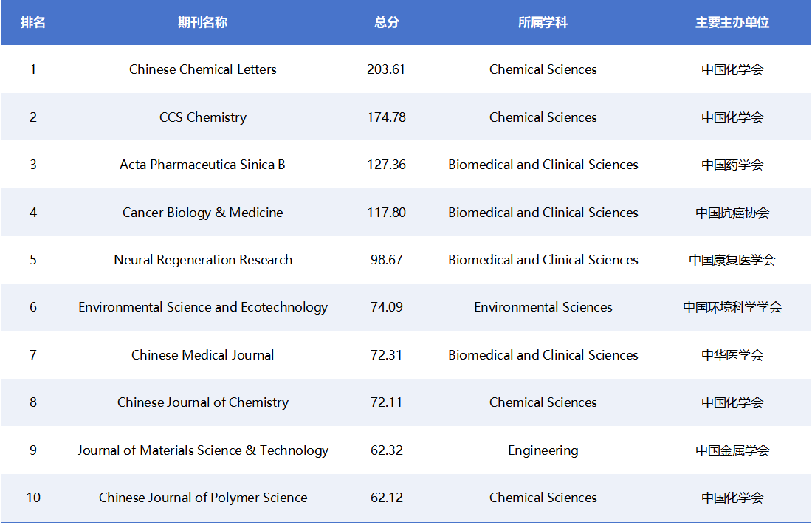Select Neural Regeneration Research journal name

click(x=202, y=260)
